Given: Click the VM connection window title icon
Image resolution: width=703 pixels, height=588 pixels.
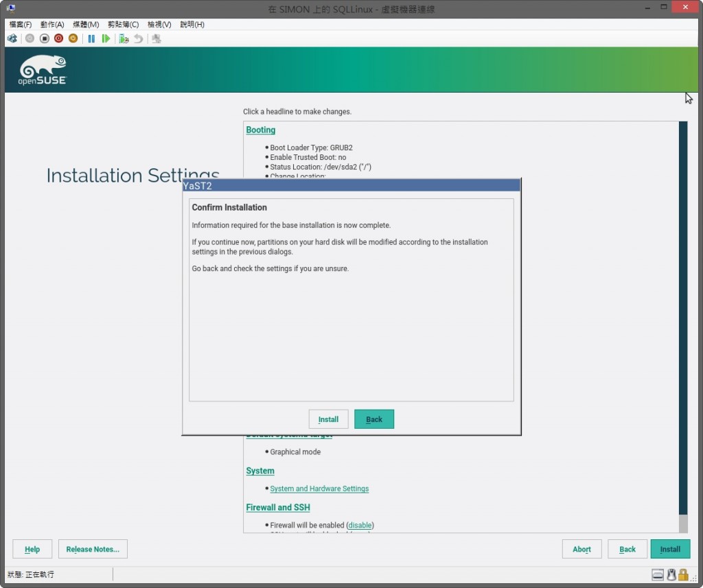Looking at the screenshot, I should [x=11, y=8].
